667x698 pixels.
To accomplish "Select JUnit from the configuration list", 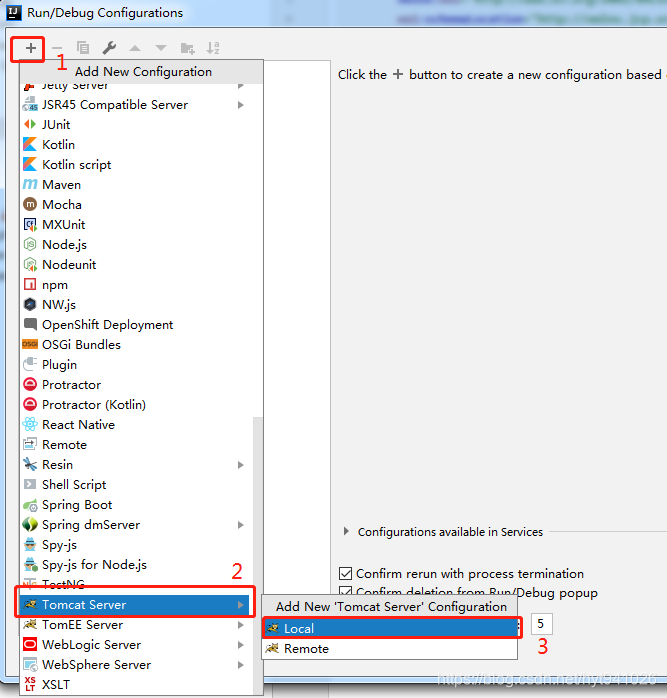I will pos(141,125).
